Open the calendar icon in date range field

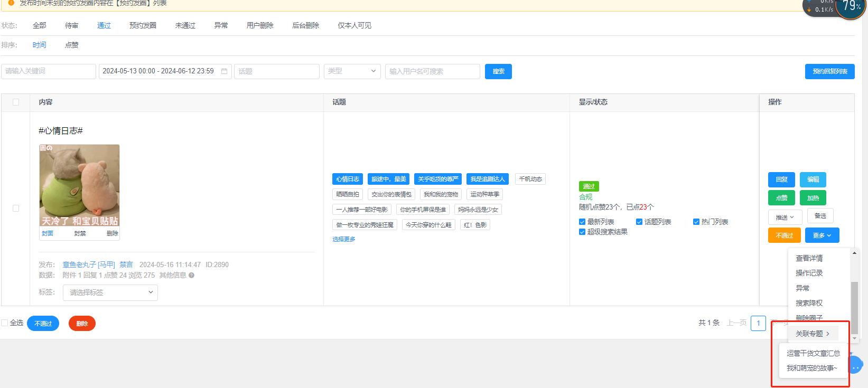pyautogui.click(x=224, y=71)
